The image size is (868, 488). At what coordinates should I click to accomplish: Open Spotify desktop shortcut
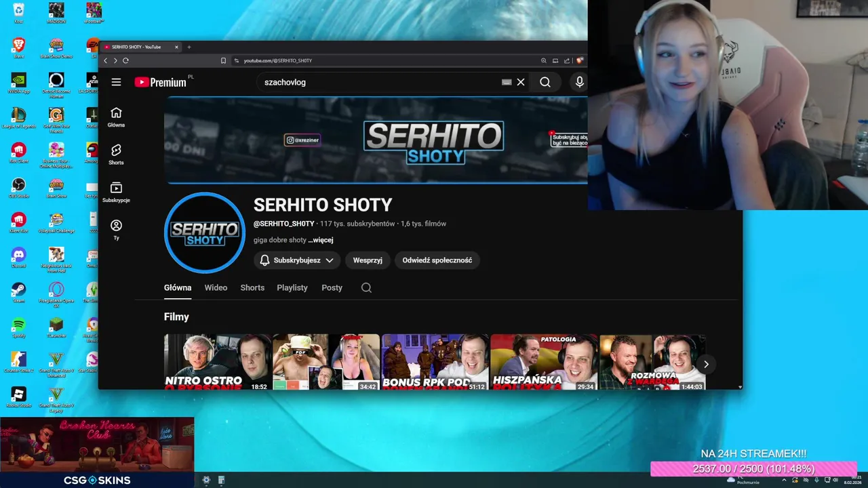pyautogui.click(x=18, y=328)
